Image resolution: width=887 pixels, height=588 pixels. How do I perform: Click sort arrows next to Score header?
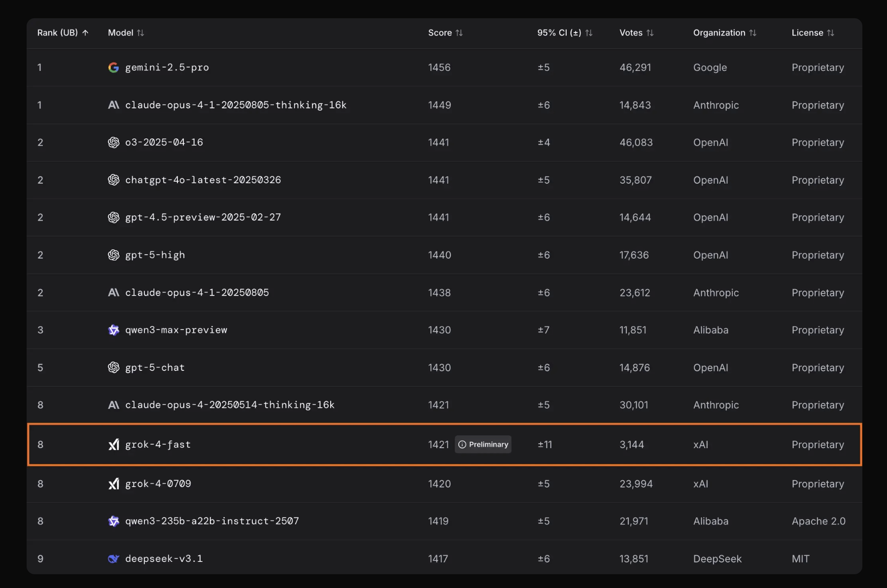[459, 33]
